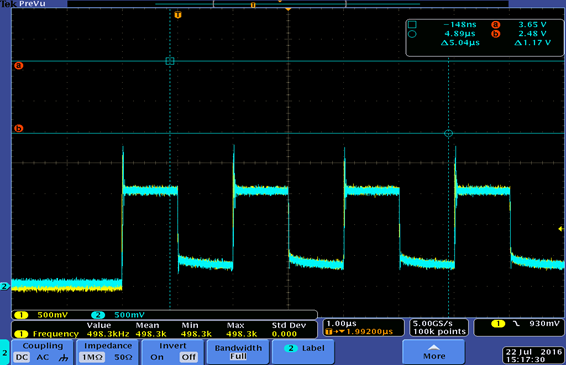Click the 4.89µs cursor time reading
566x365 pixels.
click(460, 34)
